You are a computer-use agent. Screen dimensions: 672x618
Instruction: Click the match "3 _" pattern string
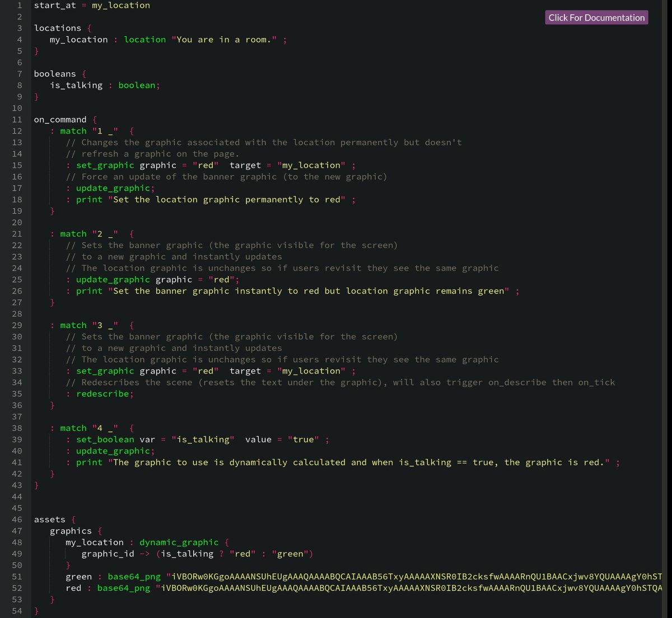coord(105,325)
